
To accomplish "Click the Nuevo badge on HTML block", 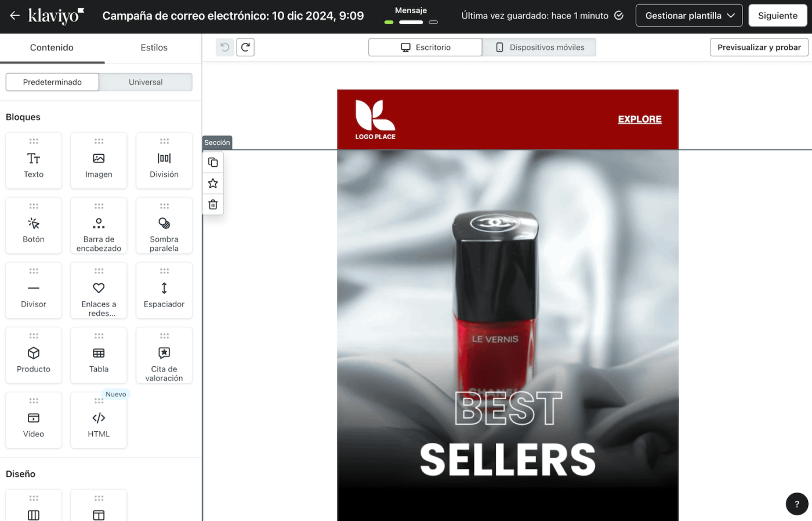I will 116,394.
